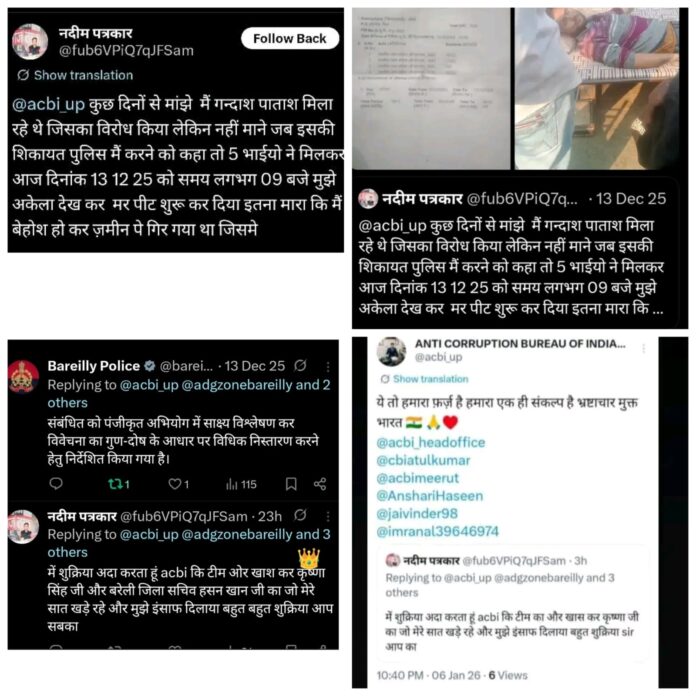
Task: Open the @acbi_headoffice mention
Action: tap(431, 443)
